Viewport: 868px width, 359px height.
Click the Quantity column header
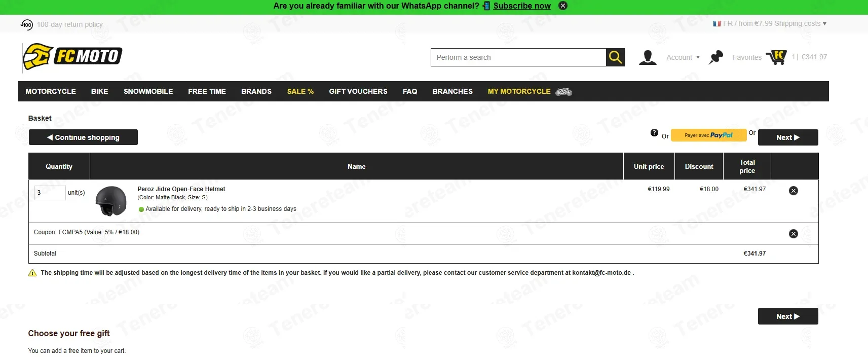click(x=59, y=166)
